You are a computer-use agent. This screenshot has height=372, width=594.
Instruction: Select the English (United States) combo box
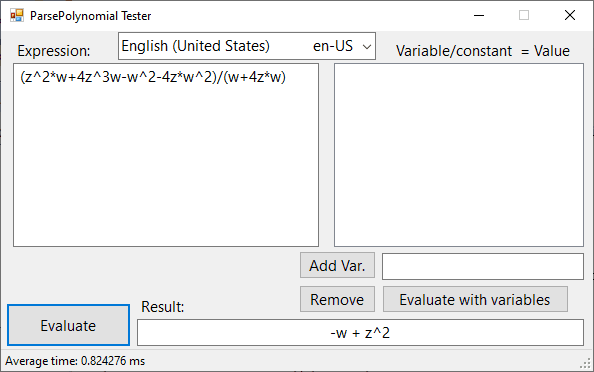[x=247, y=46]
